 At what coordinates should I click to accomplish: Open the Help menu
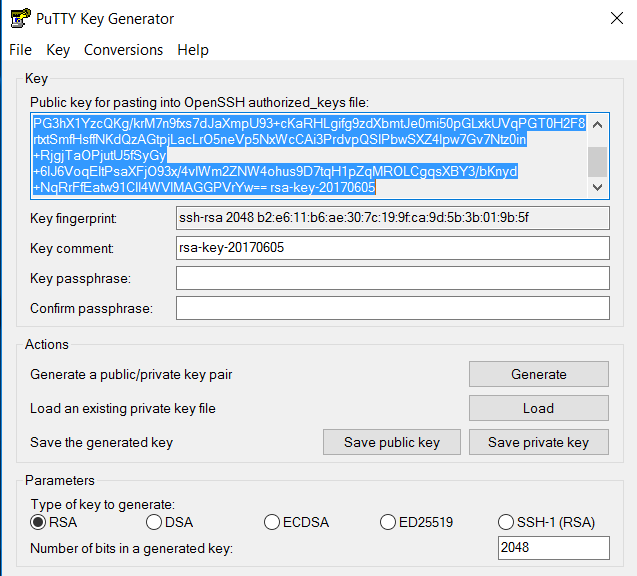pyautogui.click(x=193, y=50)
